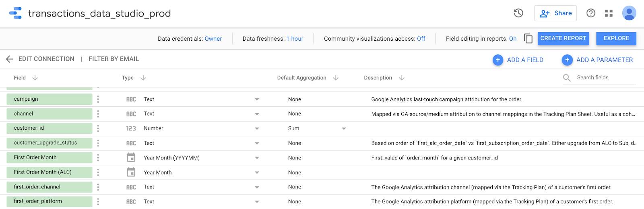The height and width of the screenshot is (209, 644).
Task: Toggle Community visualizations access Off setting
Action: (x=421, y=39)
